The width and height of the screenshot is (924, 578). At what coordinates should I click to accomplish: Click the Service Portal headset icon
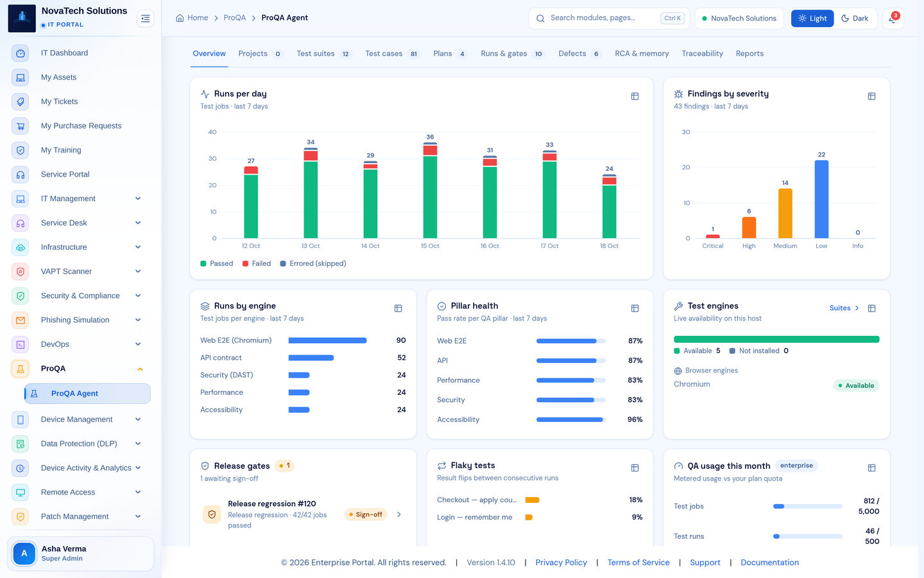coord(21,175)
